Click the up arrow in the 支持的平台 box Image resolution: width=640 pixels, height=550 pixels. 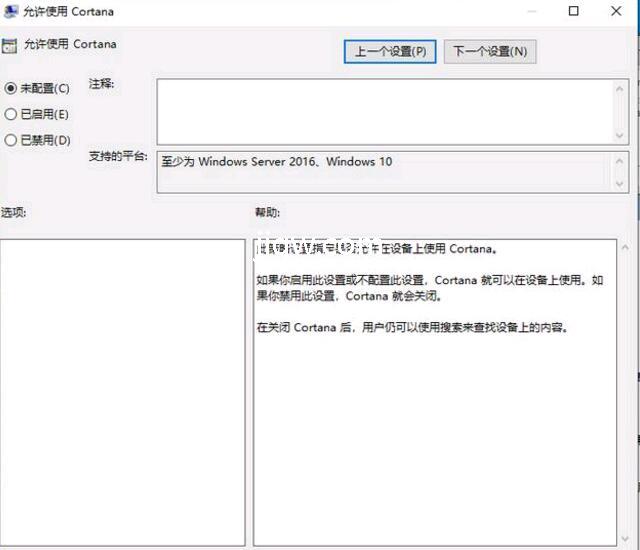[621, 161]
